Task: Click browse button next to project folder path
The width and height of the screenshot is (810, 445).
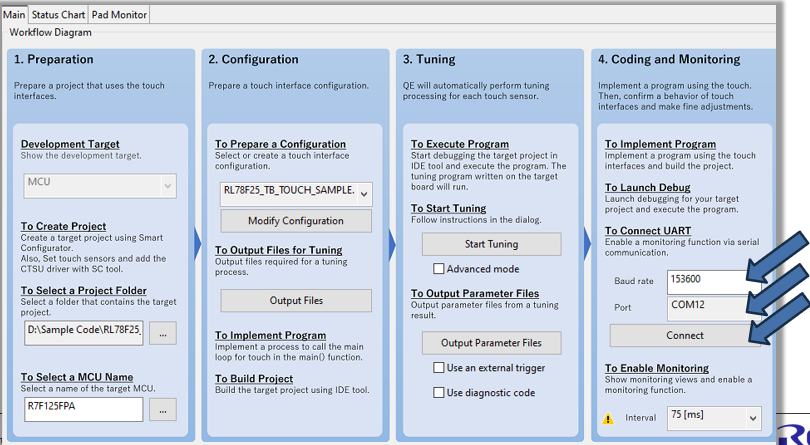Action: pos(163,328)
